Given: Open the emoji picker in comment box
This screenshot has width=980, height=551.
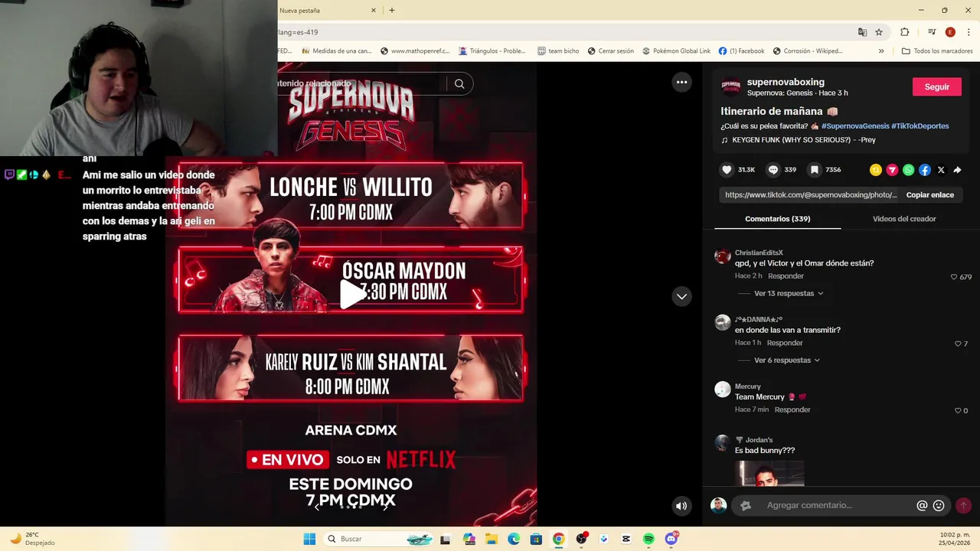Looking at the screenshot, I should (939, 505).
